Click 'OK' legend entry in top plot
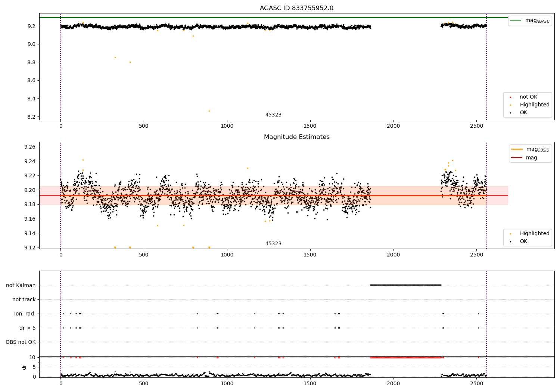This screenshot has width=560, height=392. tap(523, 113)
